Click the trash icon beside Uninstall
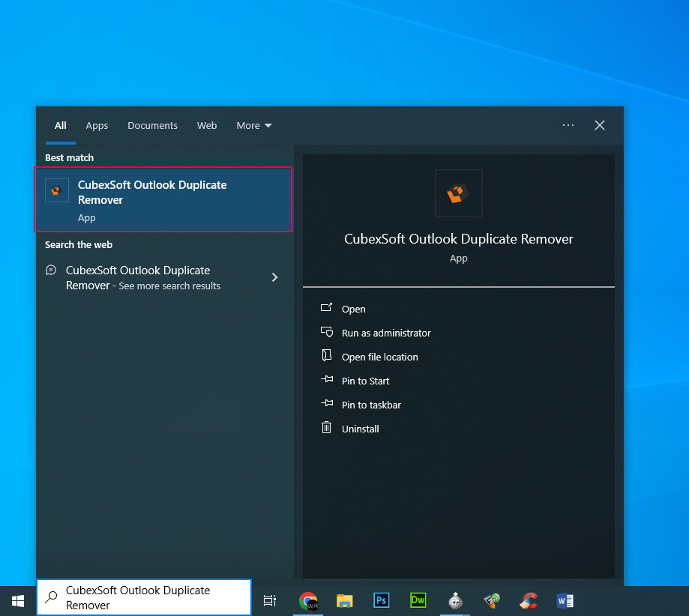689x616 pixels. [x=326, y=427]
